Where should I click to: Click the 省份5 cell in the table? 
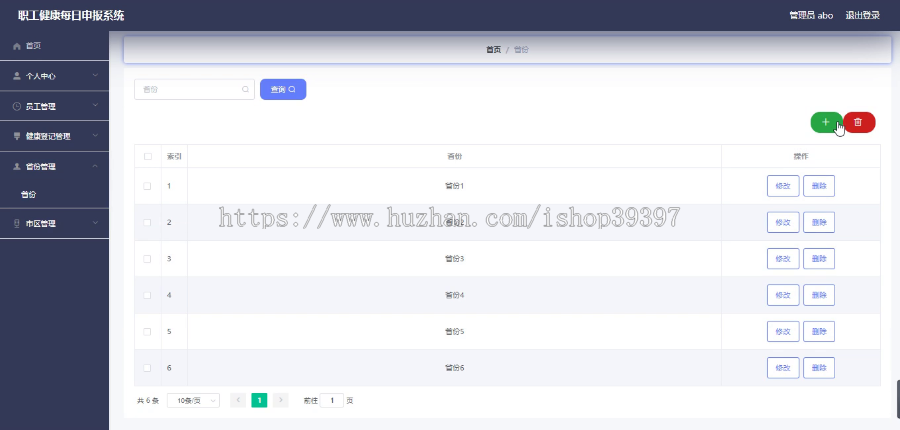click(x=454, y=331)
